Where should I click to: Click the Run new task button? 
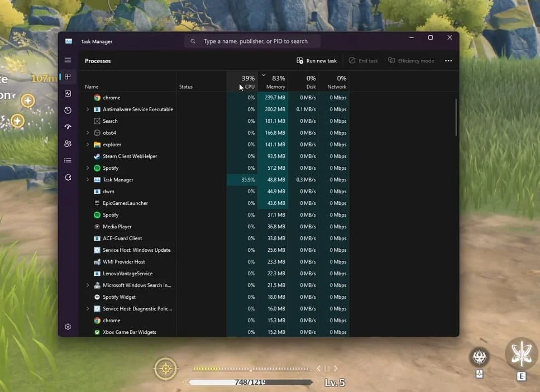pos(317,61)
